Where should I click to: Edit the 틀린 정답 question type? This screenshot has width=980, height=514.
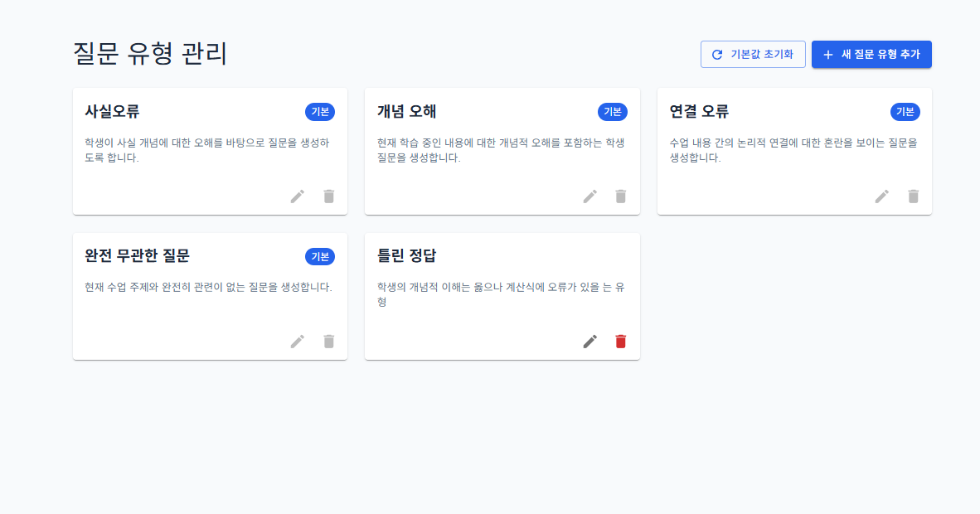pos(590,342)
